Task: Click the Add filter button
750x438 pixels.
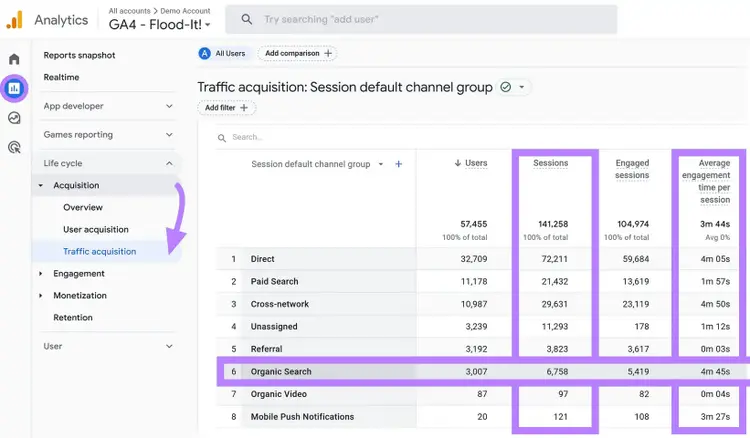Action: 226,108
